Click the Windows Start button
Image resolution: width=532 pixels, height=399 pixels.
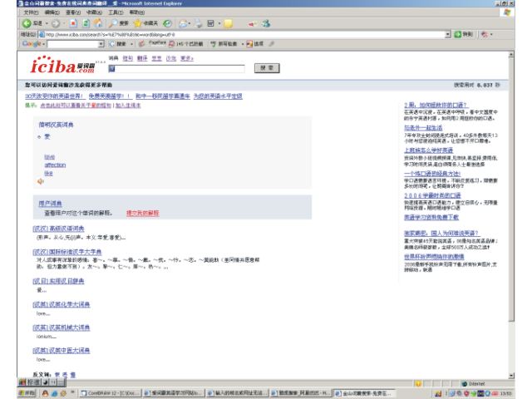[27, 393]
